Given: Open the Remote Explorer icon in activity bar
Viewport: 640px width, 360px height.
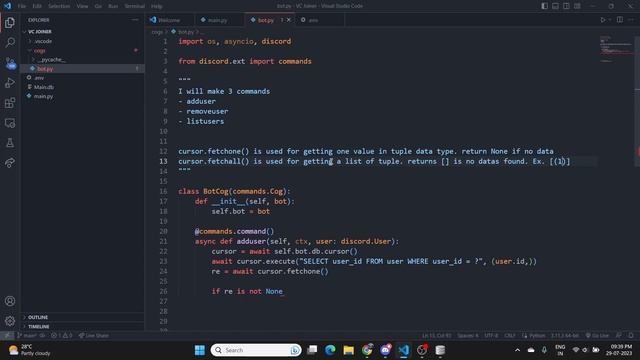Looking at the screenshot, I should coord(10,123).
